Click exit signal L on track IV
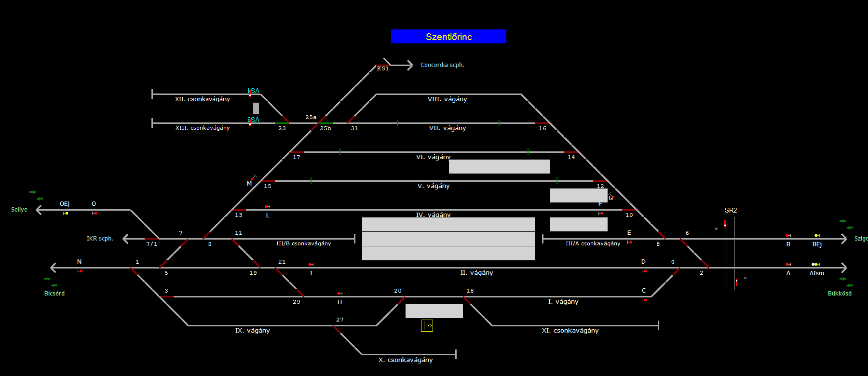Image resolution: width=868 pixels, height=376 pixels. click(267, 207)
